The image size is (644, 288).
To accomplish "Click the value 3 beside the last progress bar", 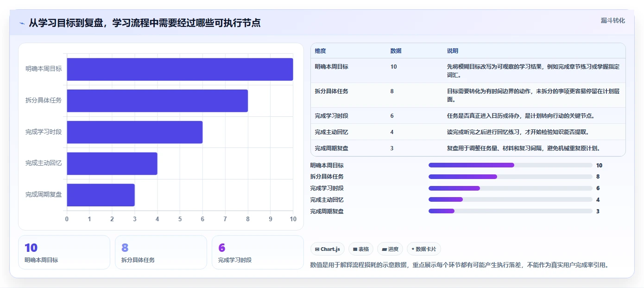I will tap(598, 211).
